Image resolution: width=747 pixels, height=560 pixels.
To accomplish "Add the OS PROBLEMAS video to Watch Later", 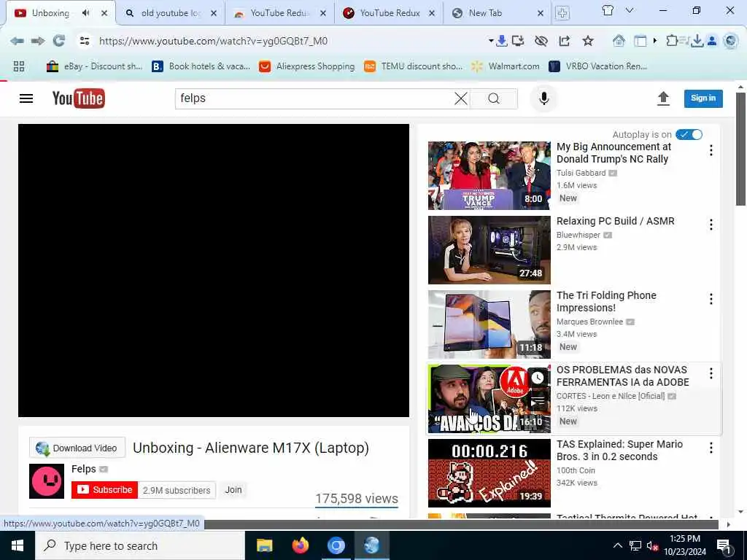I will coord(538,378).
